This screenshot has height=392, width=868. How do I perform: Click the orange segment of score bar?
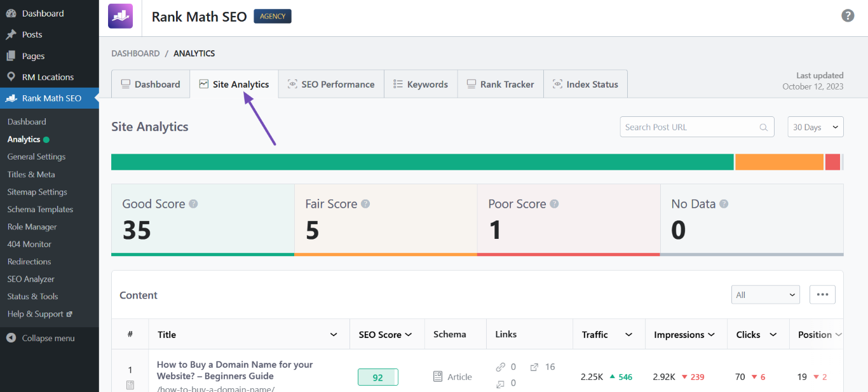click(780, 162)
